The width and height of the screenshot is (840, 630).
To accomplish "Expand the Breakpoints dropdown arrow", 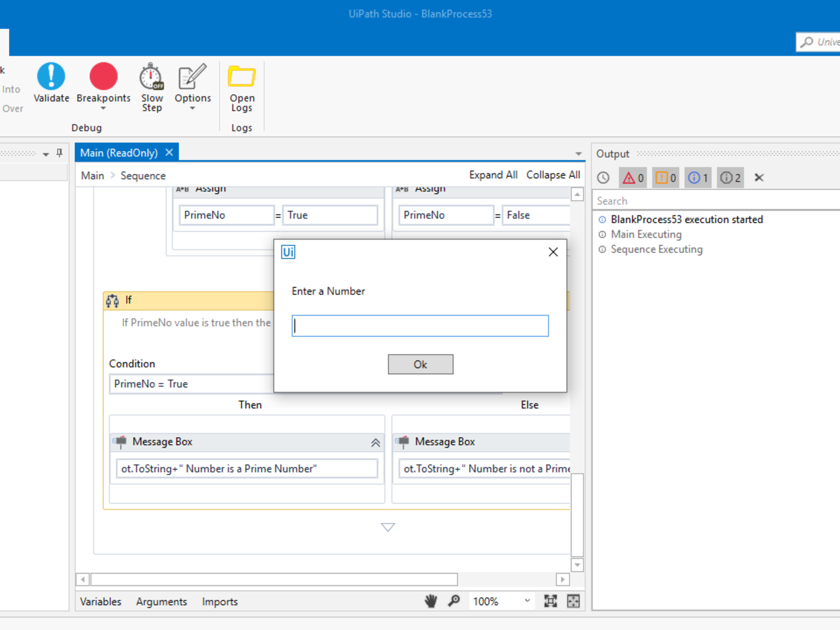I will point(103,108).
